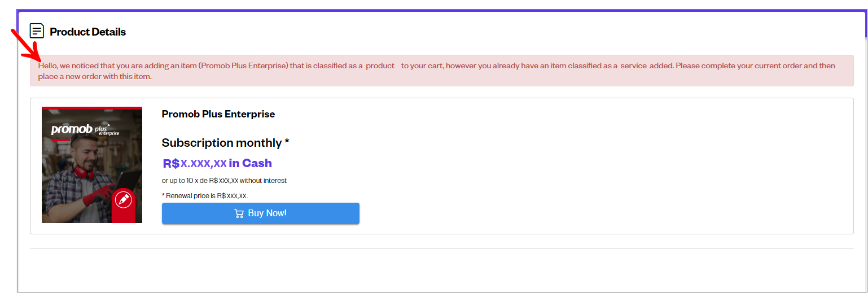
Task: Click the shopping cart icon in Buy Now
Action: point(239,213)
